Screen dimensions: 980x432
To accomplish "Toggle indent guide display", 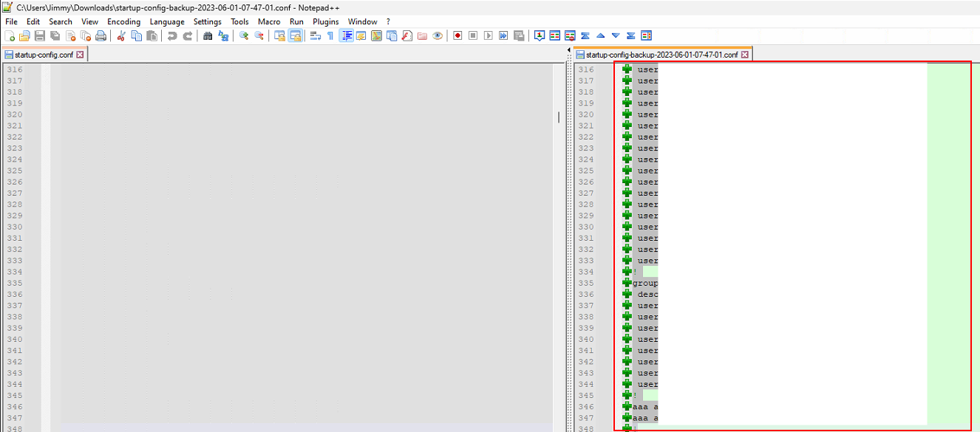I will coord(346,35).
